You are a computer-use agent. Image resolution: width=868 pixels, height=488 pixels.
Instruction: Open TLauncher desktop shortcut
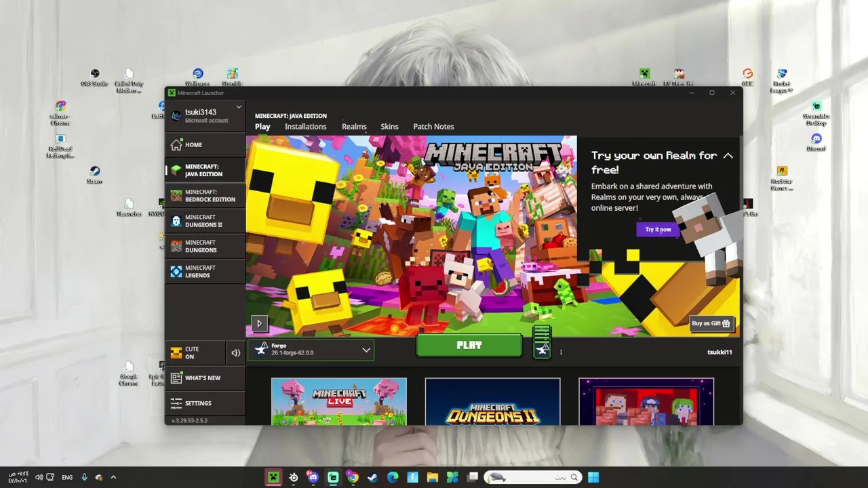coord(129,207)
